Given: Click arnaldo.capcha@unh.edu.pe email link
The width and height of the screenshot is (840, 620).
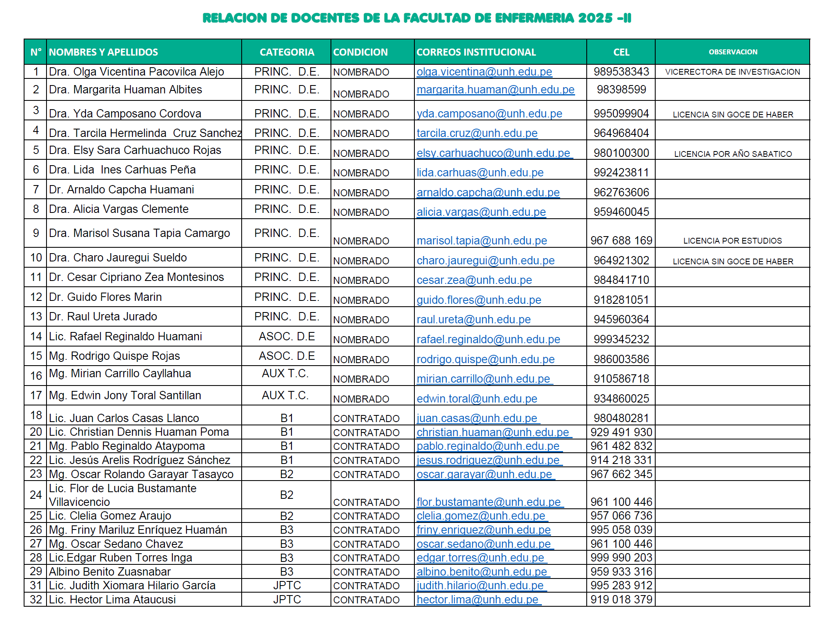Looking at the screenshot, I should pos(488,193).
